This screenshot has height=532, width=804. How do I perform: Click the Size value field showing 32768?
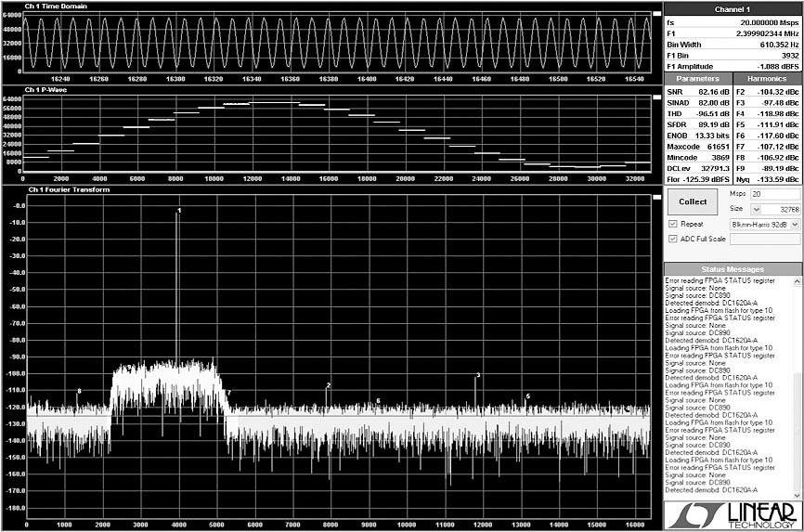coord(781,209)
